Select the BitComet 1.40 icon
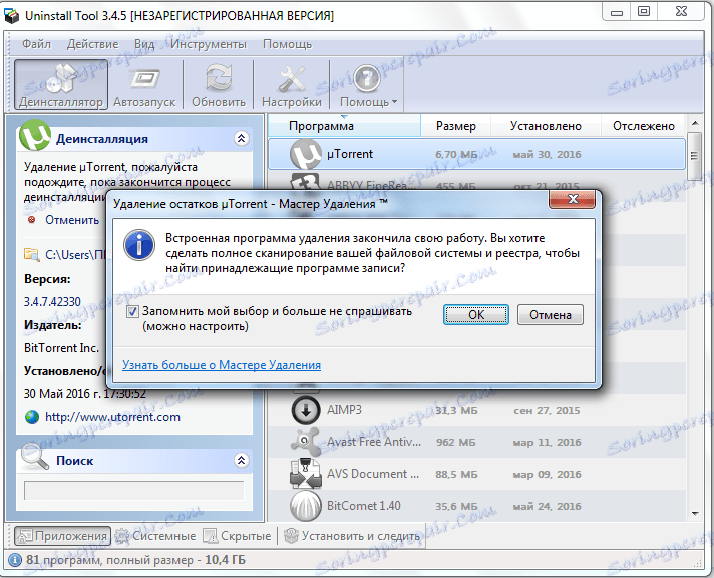This screenshot has height=578, width=714. click(x=306, y=506)
